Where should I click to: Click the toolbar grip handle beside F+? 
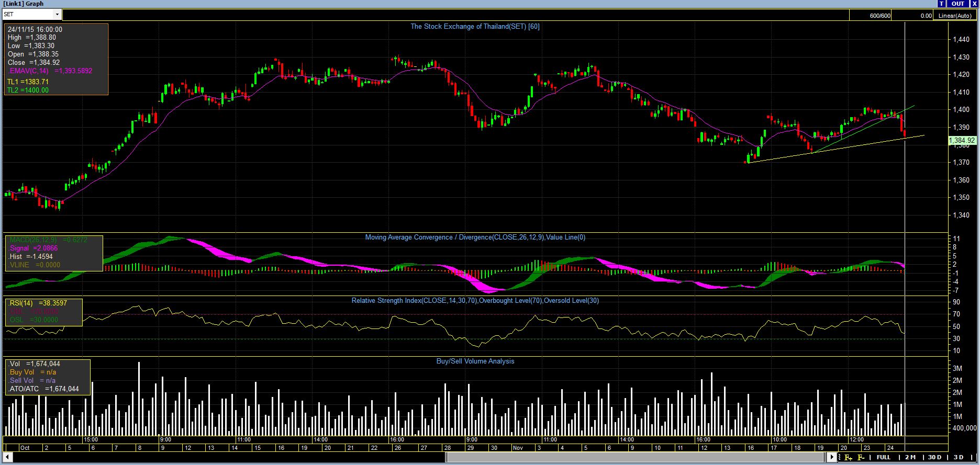click(x=840, y=458)
